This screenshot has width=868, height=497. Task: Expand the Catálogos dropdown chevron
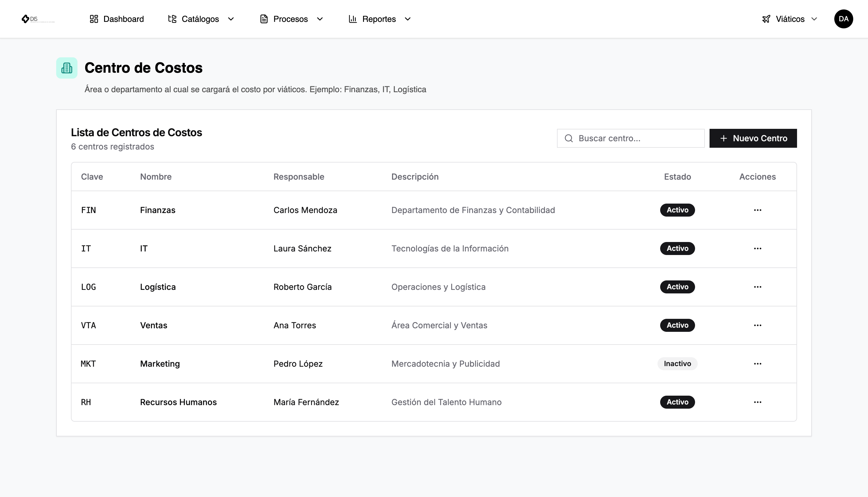pos(231,19)
